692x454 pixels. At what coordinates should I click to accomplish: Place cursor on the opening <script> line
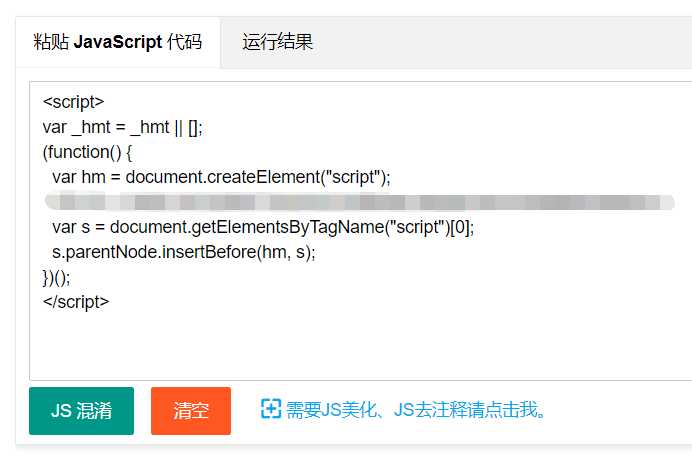tap(73, 102)
